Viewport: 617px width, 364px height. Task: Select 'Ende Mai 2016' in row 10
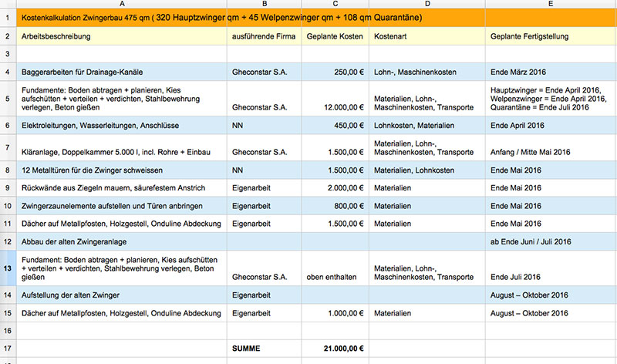point(551,206)
